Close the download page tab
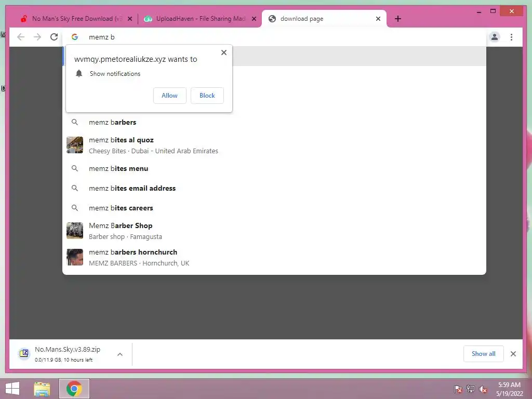The height and width of the screenshot is (399, 532). pyautogui.click(x=378, y=19)
